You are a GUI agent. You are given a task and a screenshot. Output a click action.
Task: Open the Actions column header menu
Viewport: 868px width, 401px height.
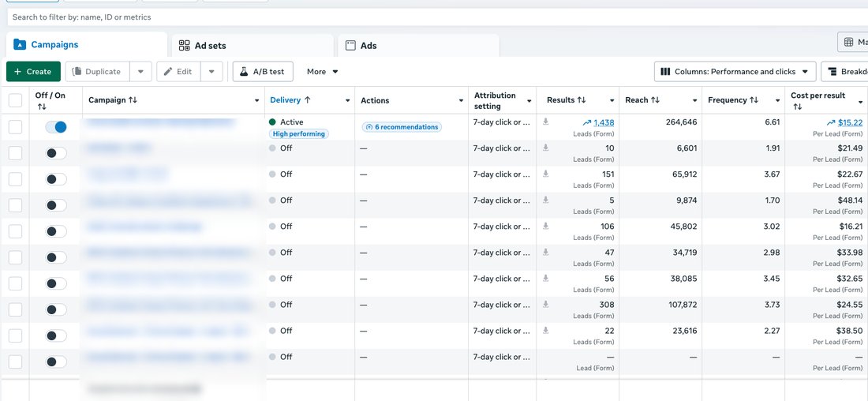[x=461, y=101]
